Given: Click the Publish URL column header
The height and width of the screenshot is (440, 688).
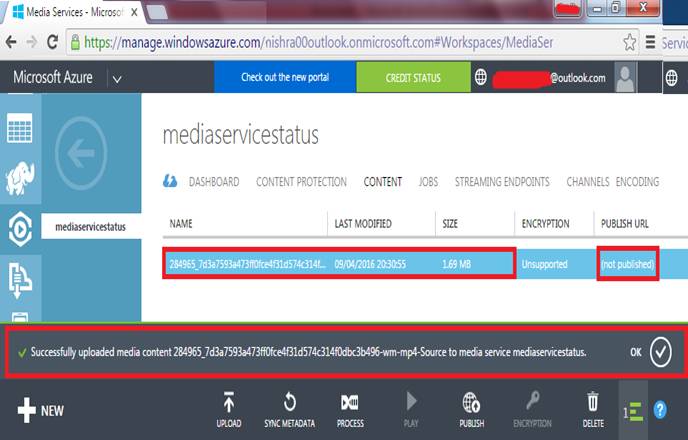Looking at the screenshot, I should (625, 224).
